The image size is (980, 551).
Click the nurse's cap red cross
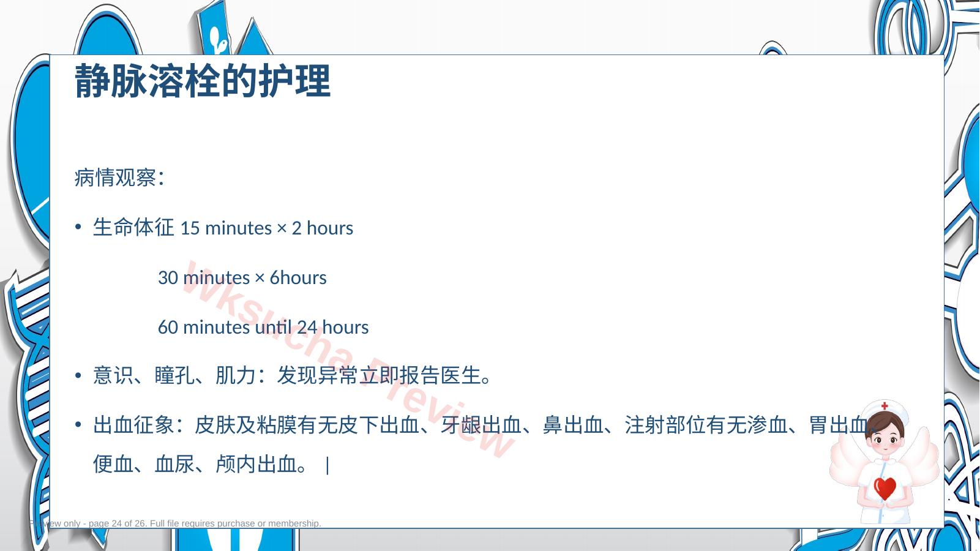tap(885, 406)
